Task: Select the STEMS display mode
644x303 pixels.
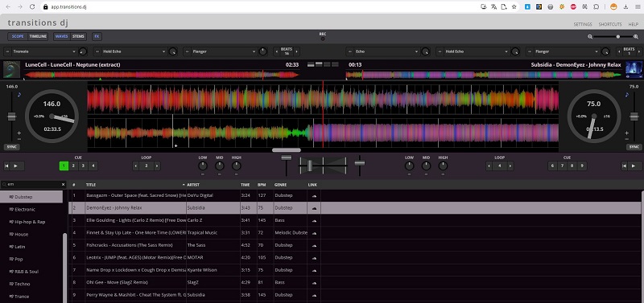Action: coord(78,36)
